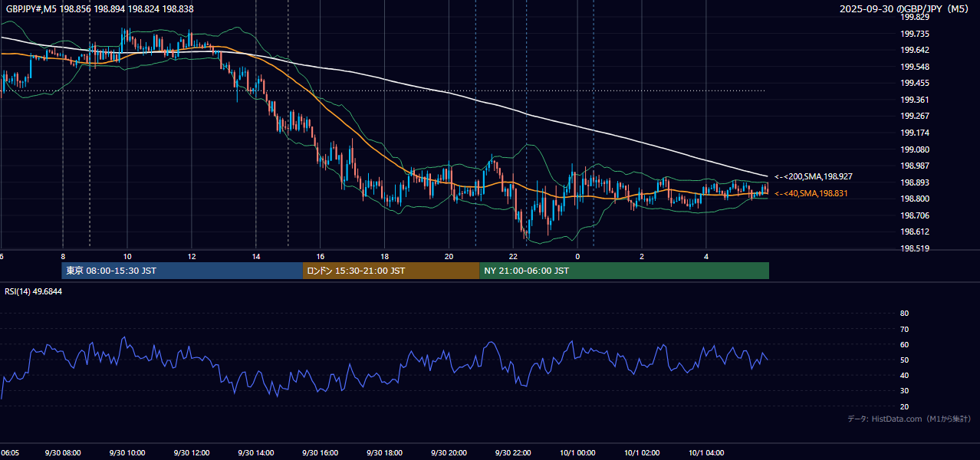The height and width of the screenshot is (460, 980).
Task: Click hour tick 0 under the price chart
Action: 577,257
